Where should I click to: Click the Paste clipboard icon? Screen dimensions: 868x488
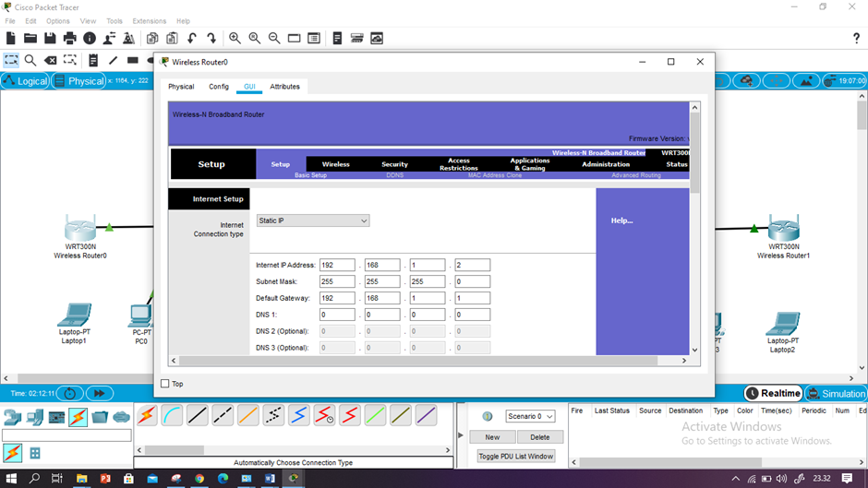[172, 38]
